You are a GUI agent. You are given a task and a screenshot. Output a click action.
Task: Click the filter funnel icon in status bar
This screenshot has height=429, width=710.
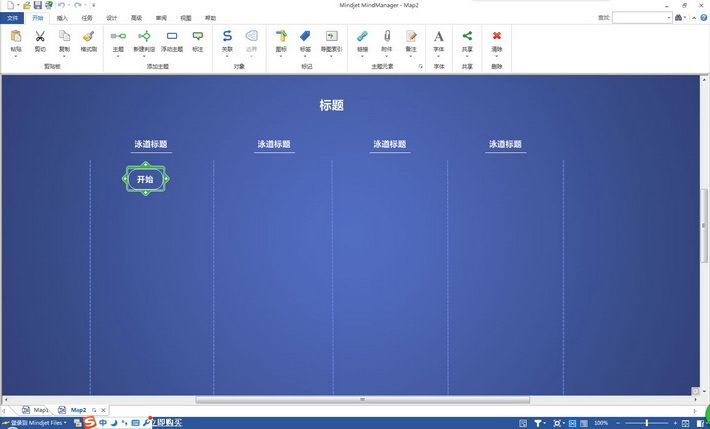[537, 423]
